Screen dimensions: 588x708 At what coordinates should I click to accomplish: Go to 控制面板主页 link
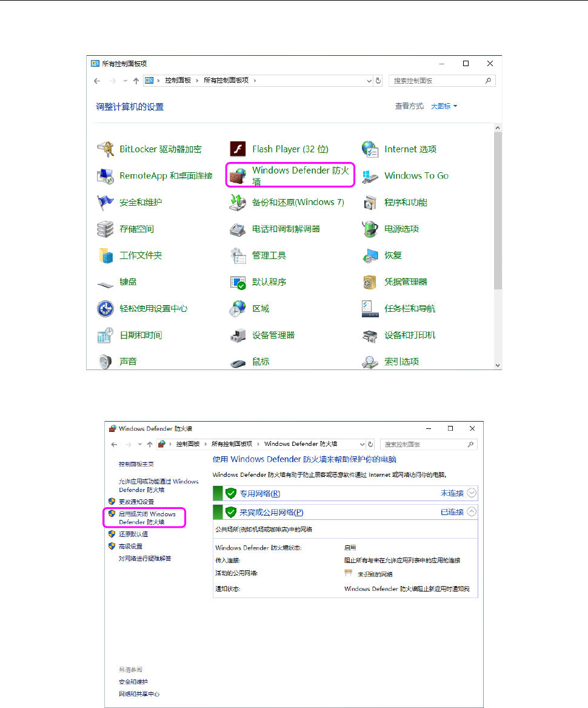(x=136, y=464)
